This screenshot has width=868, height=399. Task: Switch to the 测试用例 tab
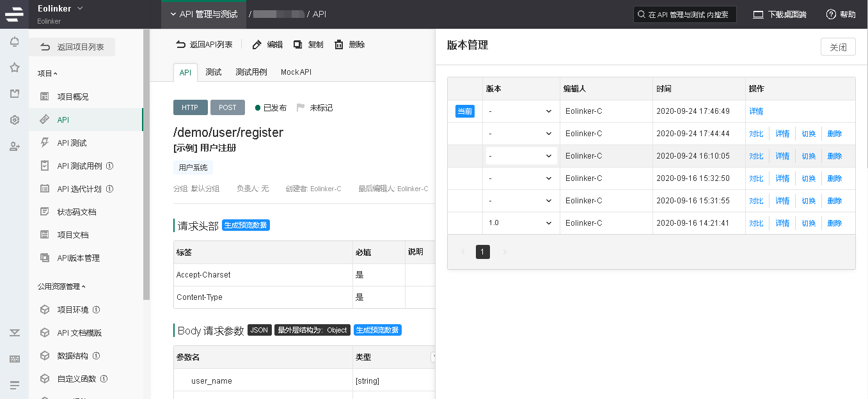click(x=251, y=72)
